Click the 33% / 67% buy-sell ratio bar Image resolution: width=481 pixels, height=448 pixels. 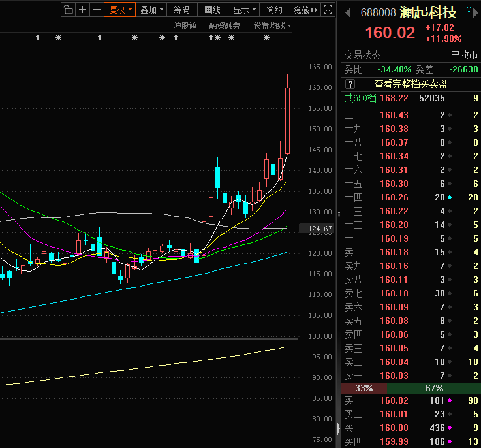point(411,388)
